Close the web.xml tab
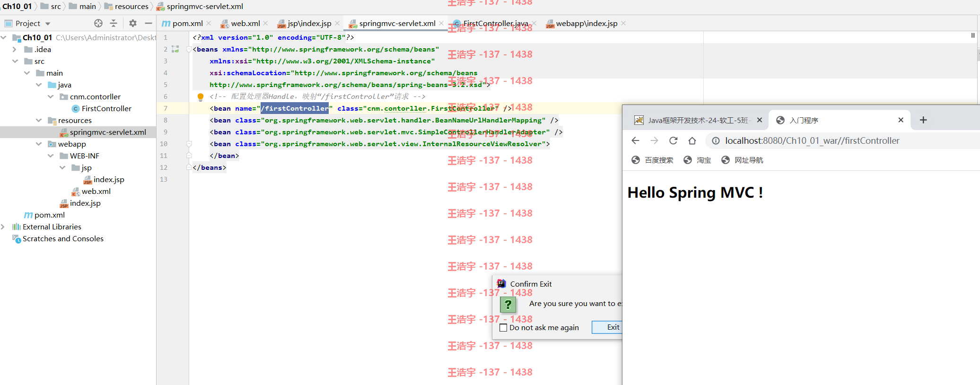 coord(266,23)
